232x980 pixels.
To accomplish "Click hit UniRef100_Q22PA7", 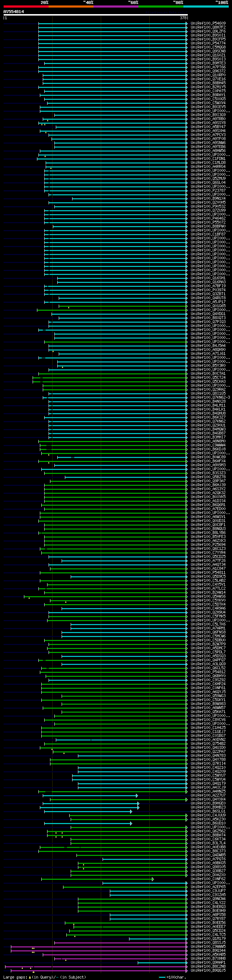I will point(208,751).
